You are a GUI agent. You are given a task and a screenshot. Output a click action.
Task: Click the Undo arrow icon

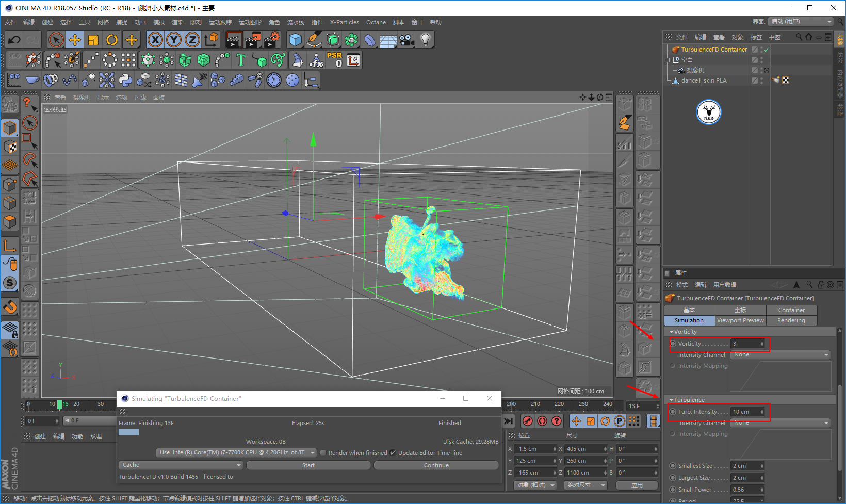point(14,40)
